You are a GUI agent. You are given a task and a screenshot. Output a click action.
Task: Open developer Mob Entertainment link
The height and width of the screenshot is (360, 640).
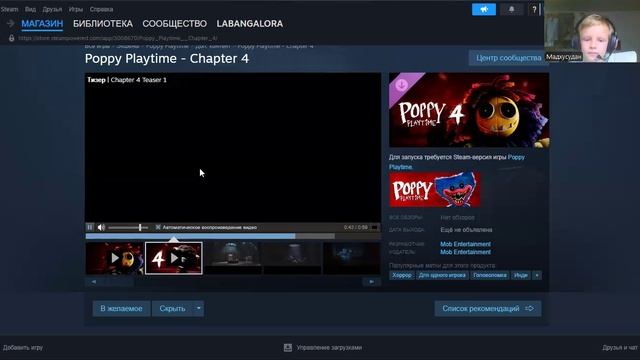click(x=465, y=244)
